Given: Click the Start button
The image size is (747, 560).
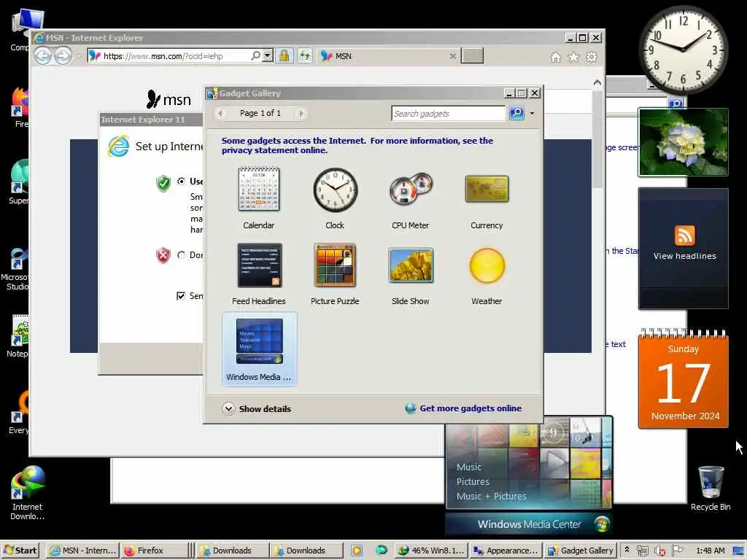Looking at the screenshot, I should (x=20, y=551).
